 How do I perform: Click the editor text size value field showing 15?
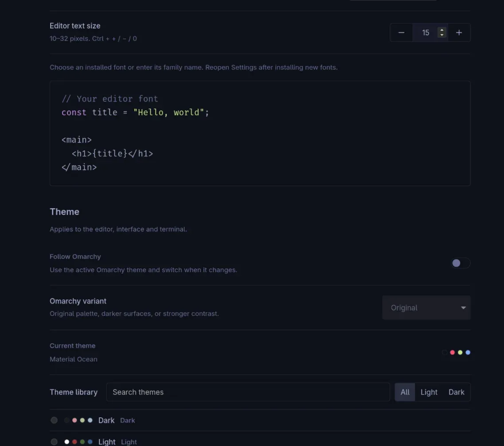pos(425,32)
